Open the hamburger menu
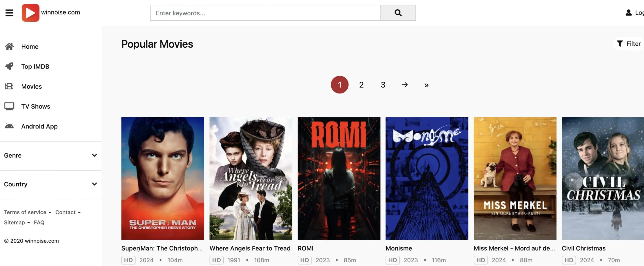 pyautogui.click(x=9, y=13)
